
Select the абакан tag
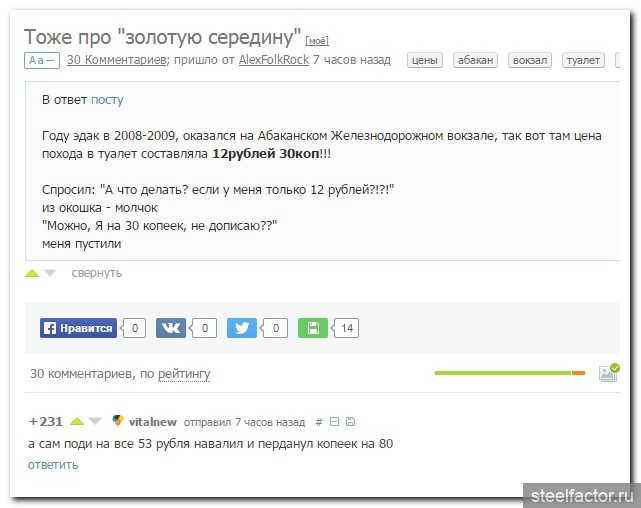click(475, 60)
